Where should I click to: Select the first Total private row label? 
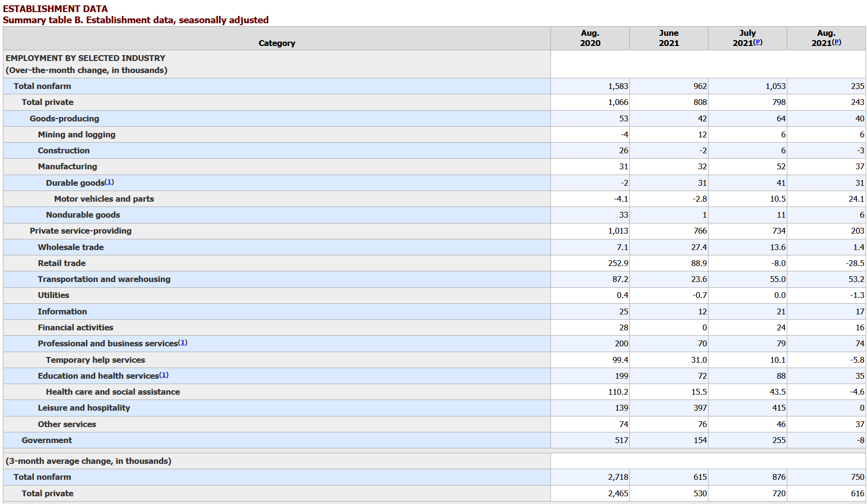click(47, 102)
